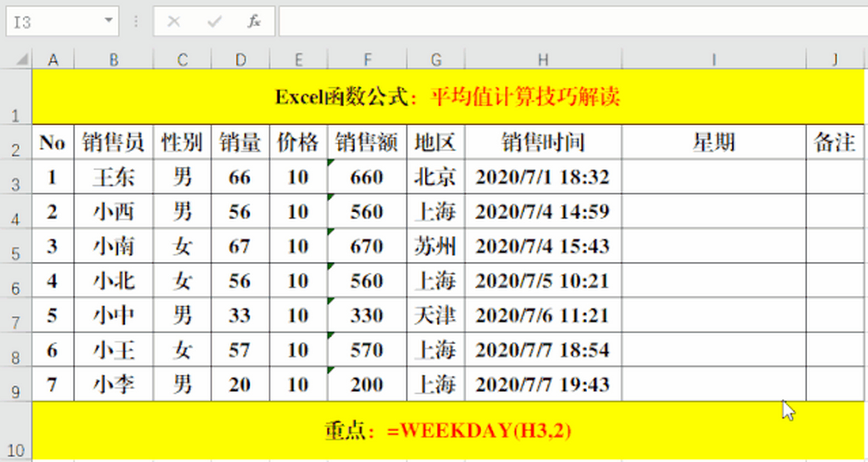Select column H header
This screenshot has height=462, width=868.
click(x=543, y=60)
